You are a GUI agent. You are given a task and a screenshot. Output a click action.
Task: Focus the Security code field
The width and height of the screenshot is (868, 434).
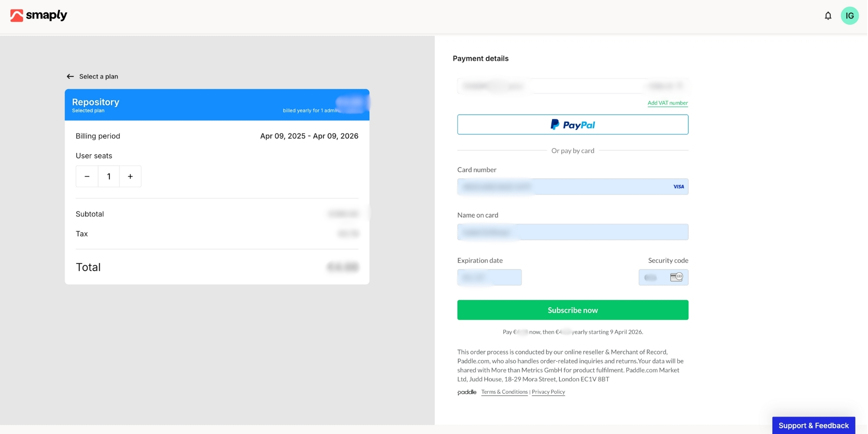pos(653,278)
